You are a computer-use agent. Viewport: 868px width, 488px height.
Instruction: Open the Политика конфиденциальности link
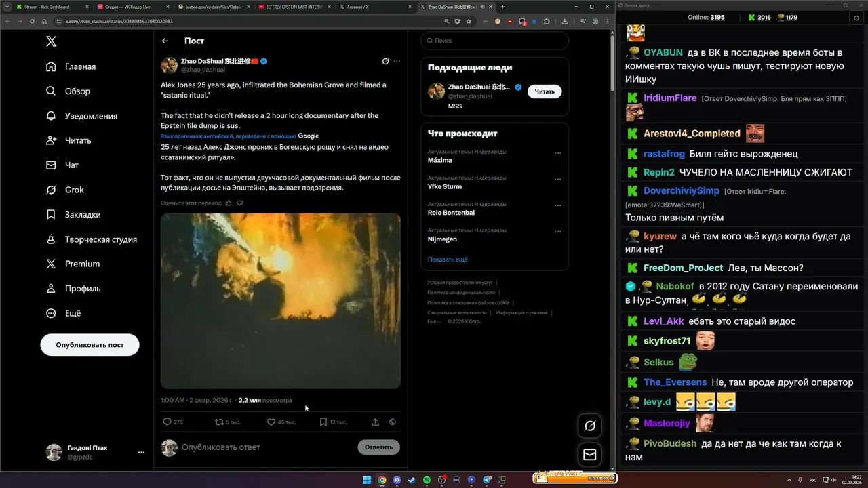461,292
